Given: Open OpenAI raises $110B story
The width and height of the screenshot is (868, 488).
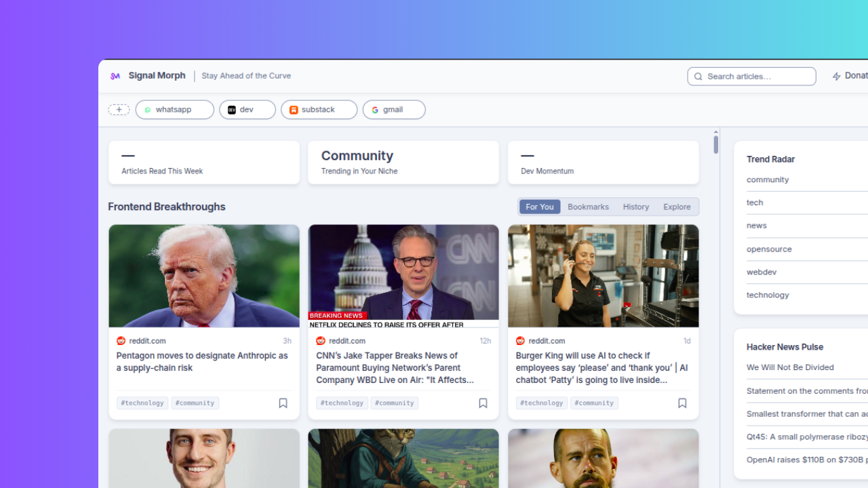Looking at the screenshot, I should pos(807,460).
